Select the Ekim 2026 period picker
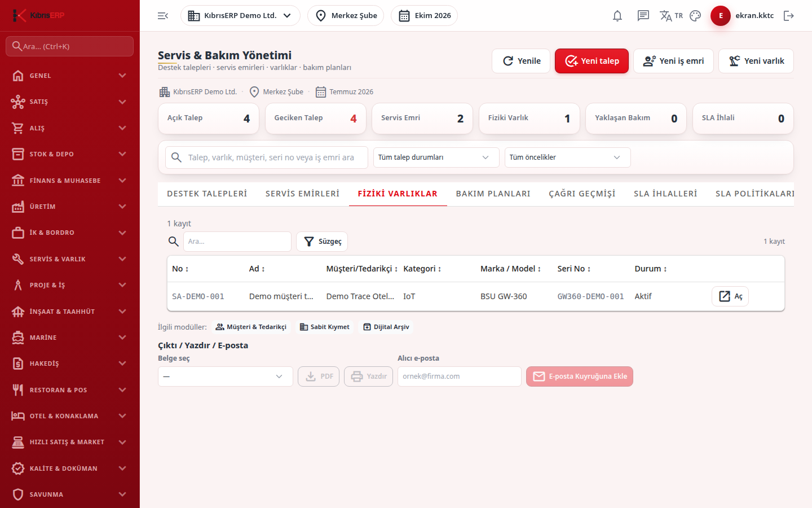The height and width of the screenshot is (508, 812). [424, 16]
